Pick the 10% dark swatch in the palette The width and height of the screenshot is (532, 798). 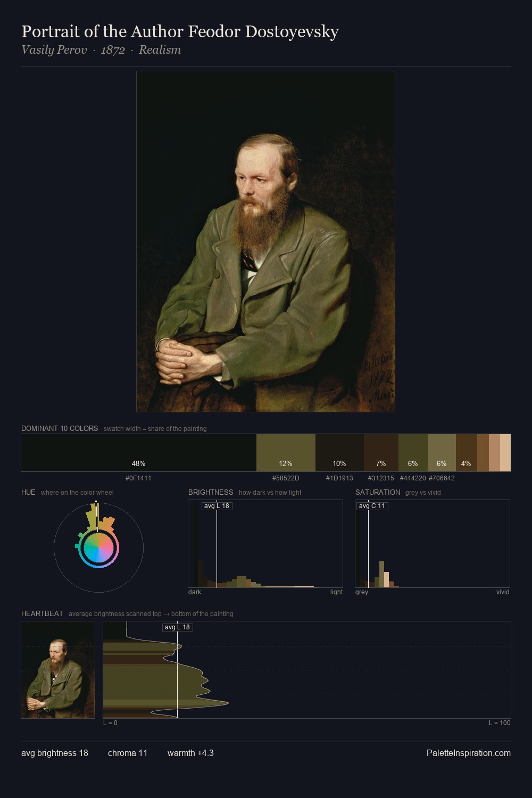coord(339,453)
